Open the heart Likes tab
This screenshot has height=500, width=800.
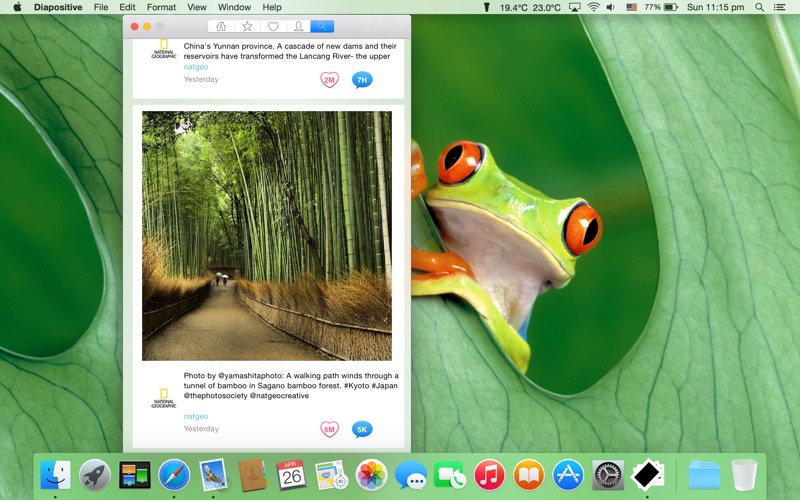[272, 26]
